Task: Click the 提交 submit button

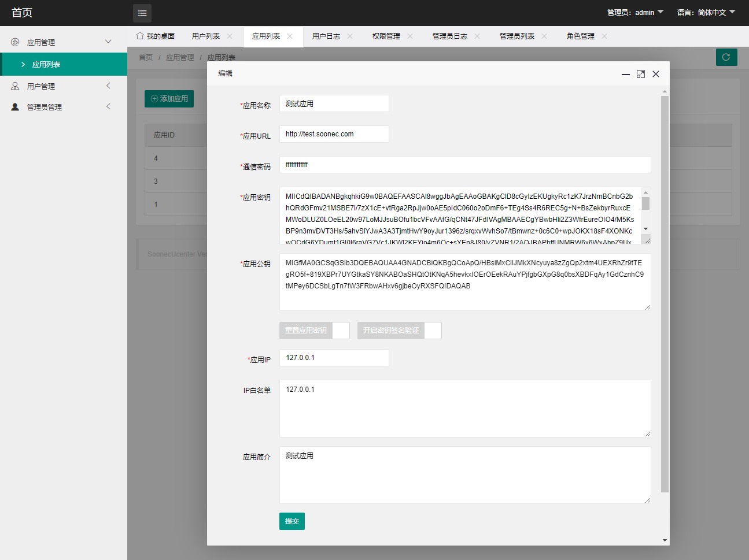Action: click(x=292, y=521)
